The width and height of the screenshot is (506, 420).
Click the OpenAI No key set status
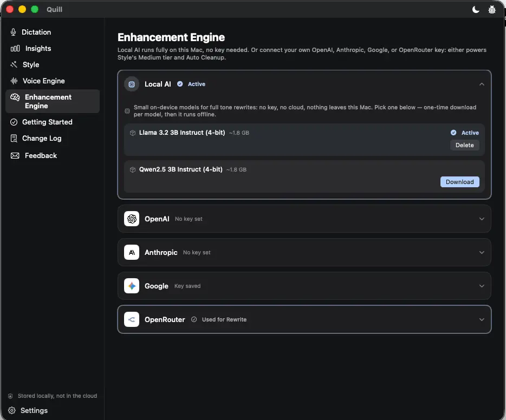(189, 219)
